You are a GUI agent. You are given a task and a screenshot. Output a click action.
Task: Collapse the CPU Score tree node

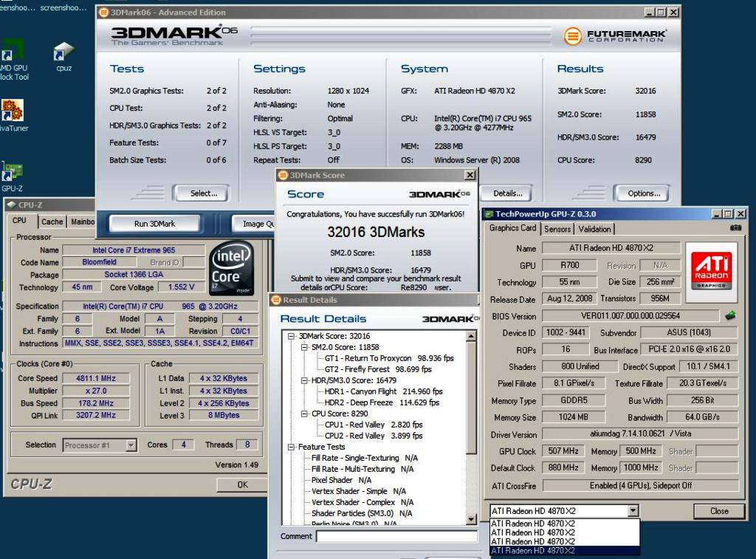[x=304, y=414]
